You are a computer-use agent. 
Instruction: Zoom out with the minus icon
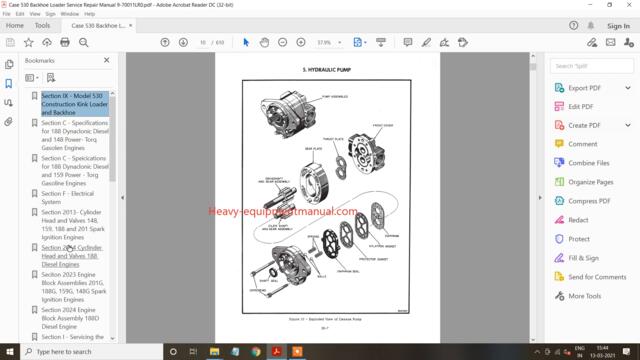pyautogui.click(x=282, y=42)
